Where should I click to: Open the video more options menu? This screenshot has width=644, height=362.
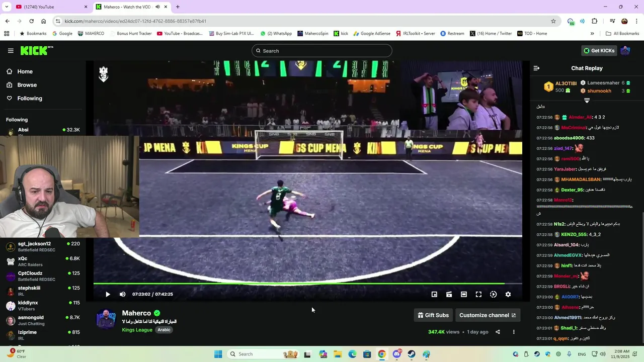pyautogui.click(x=514, y=332)
